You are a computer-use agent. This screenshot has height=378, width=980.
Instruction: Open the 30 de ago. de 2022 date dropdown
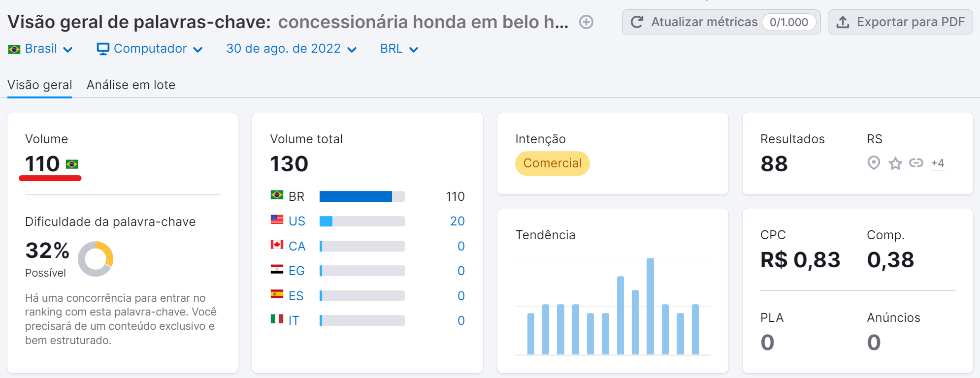(292, 49)
